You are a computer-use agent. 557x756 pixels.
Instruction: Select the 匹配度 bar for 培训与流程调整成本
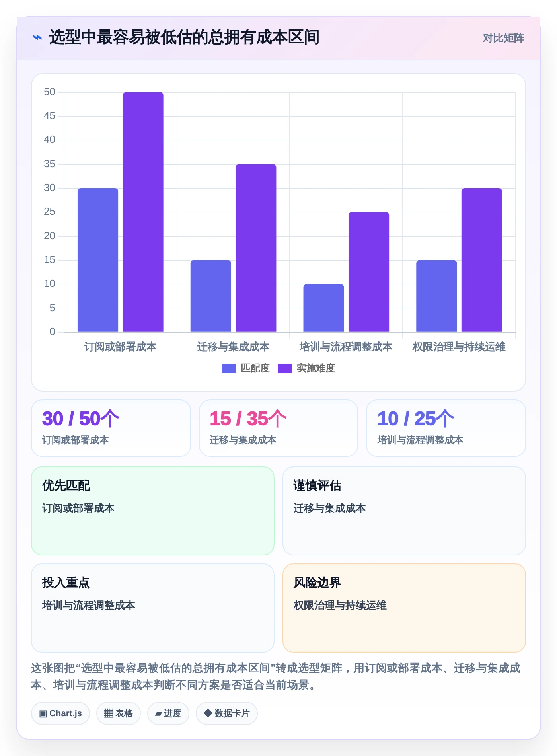(x=323, y=308)
